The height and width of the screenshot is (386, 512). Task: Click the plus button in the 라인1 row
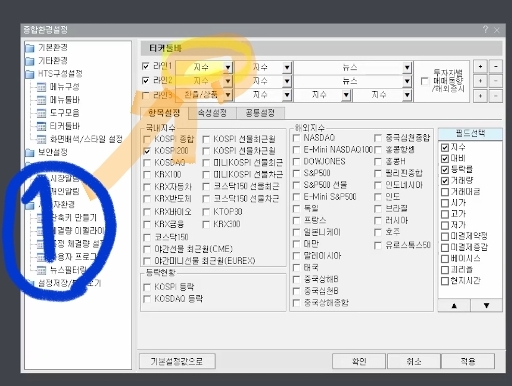pyautogui.click(x=480, y=67)
